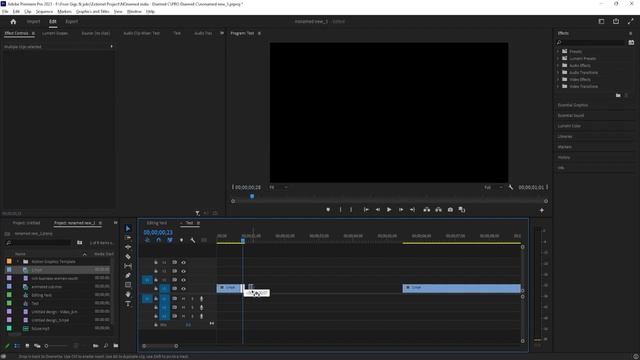640x360 pixels.
Task: Click the Lift button
Action: [x=427, y=210]
